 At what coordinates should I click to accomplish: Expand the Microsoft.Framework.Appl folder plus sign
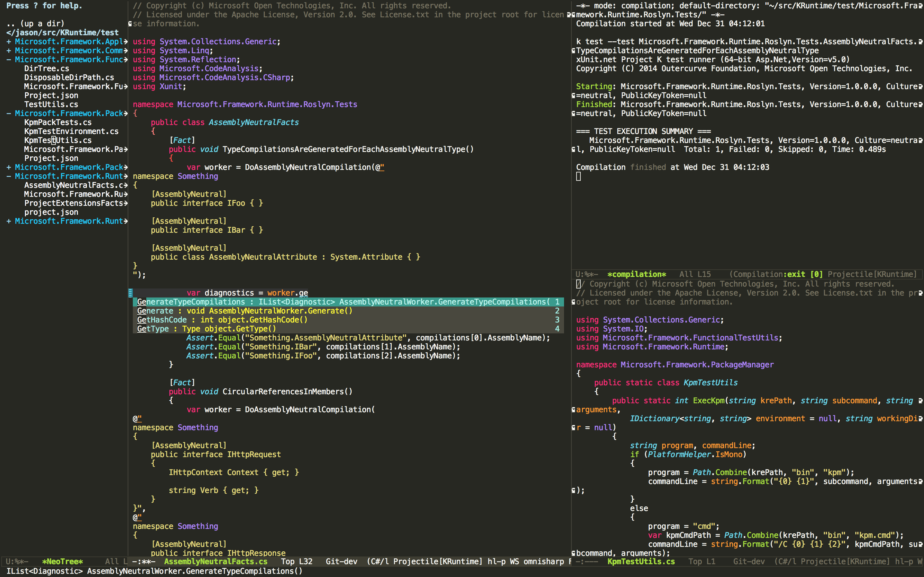[x=8, y=42]
